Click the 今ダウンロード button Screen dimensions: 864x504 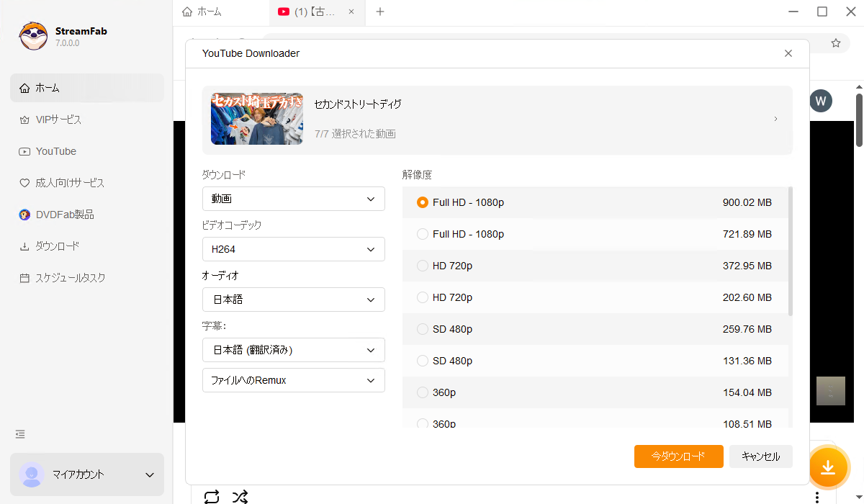[678, 456]
